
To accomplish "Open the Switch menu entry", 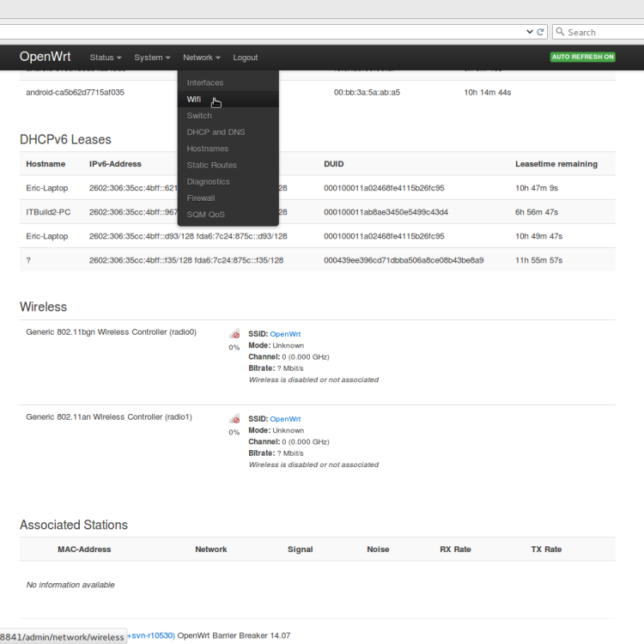I will point(199,116).
